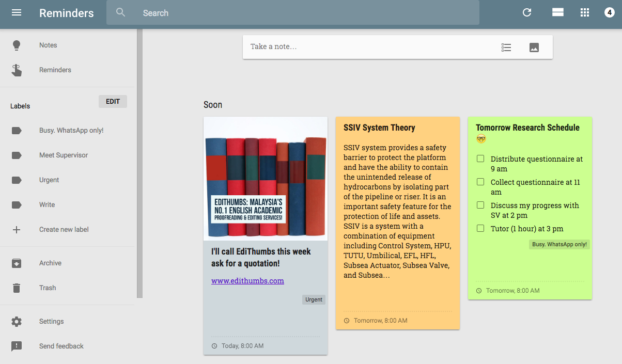Click the EDIT labels button
622x364 pixels.
point(113,102)
